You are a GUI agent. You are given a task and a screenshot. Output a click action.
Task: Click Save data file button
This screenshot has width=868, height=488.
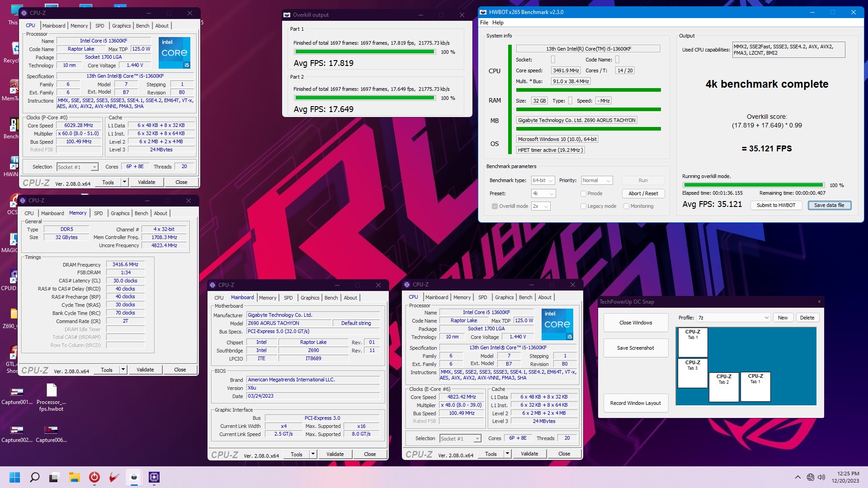[829, 205]
